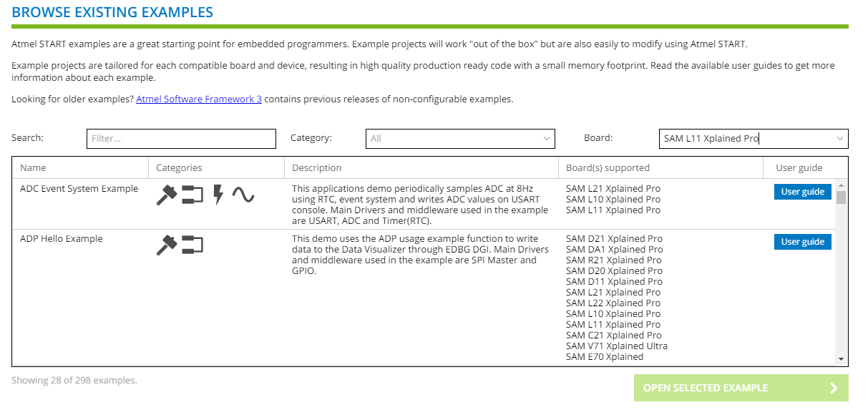
Task: Click the ADP Hello Example description text
Action: [421, 255]
